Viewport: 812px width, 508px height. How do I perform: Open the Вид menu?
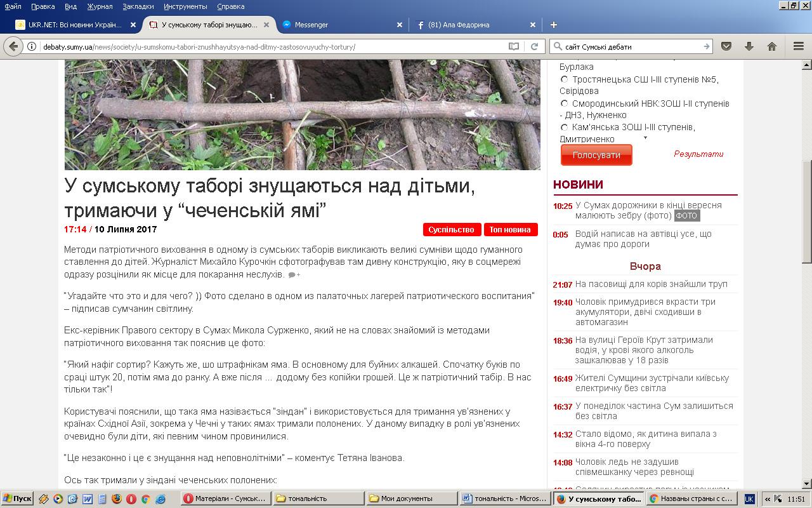click(71, 6)
